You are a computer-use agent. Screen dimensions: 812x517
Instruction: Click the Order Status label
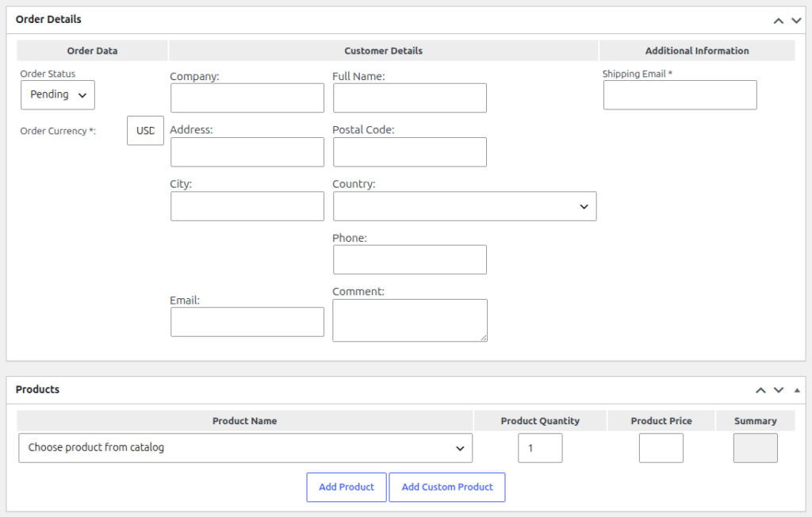pos(48,74)
